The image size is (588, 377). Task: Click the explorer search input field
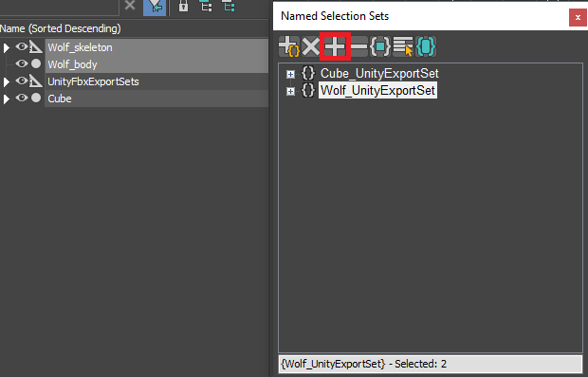[59, 7]
